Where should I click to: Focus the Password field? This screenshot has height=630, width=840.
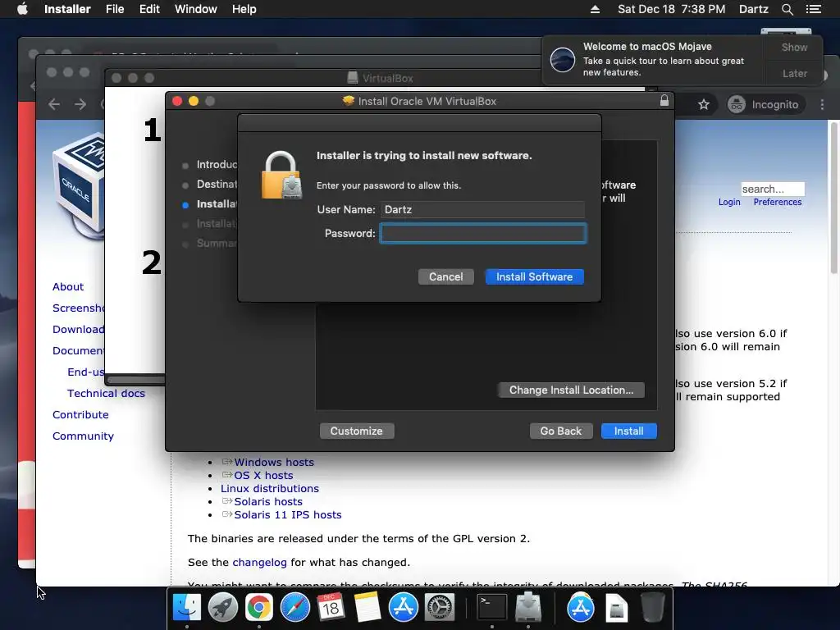pos(483,234)
